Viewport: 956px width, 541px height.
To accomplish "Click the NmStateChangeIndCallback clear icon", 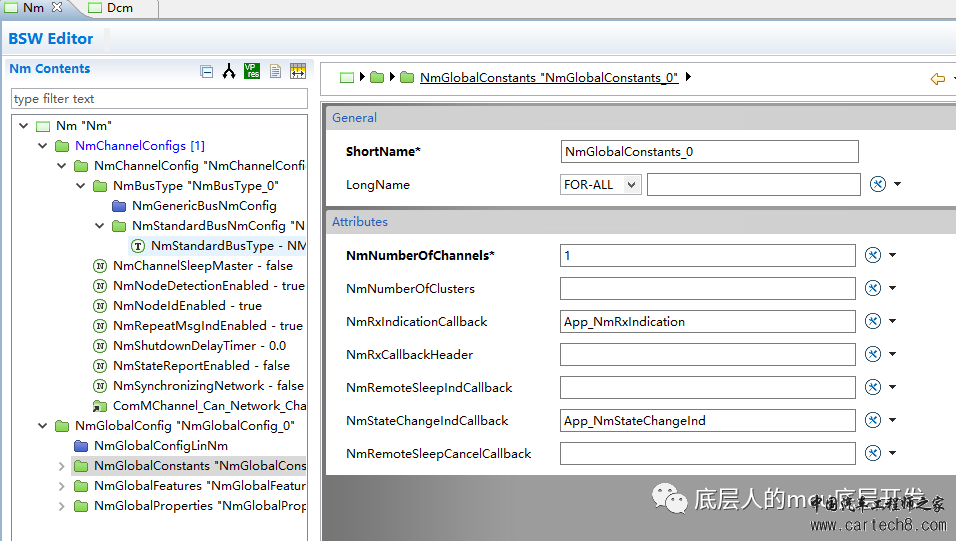I will tap(873, 420).
